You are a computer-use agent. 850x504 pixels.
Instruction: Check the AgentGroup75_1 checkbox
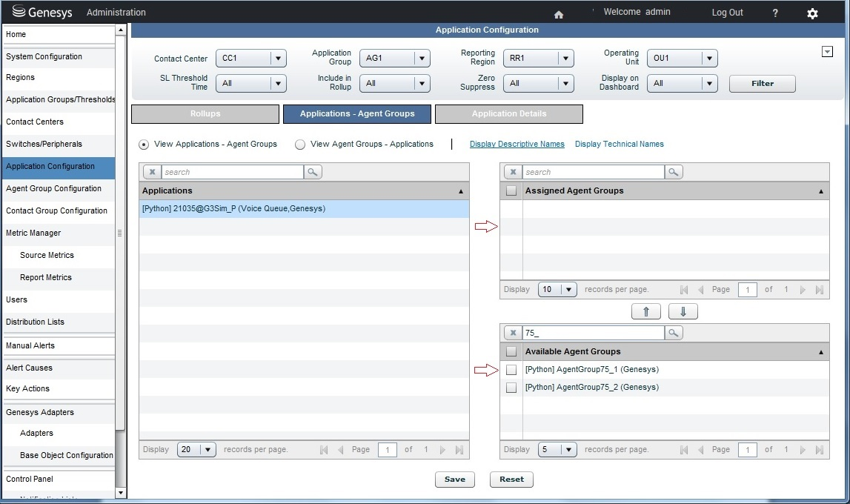(511, 370)
